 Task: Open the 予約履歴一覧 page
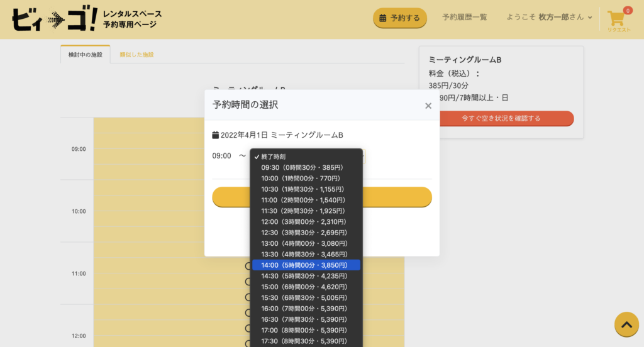(x=464, y=18)
